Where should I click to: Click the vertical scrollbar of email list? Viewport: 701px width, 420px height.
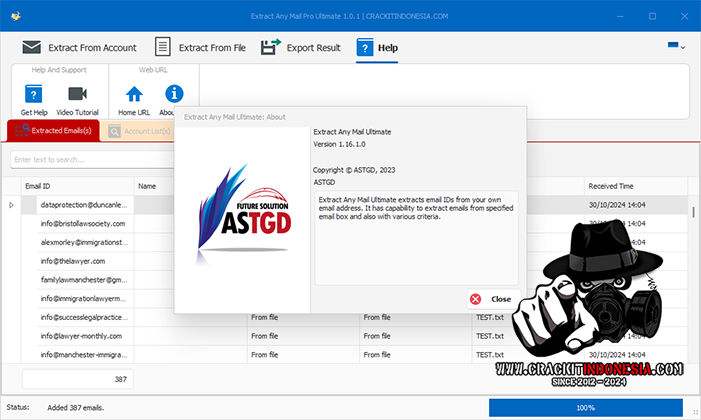[693, 280]
